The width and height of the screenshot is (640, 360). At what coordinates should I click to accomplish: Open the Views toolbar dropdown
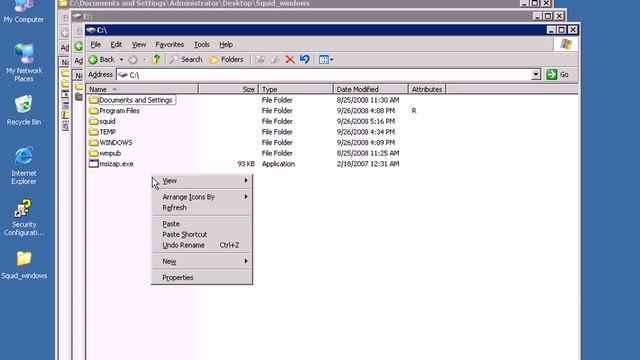tap(326, 60)
